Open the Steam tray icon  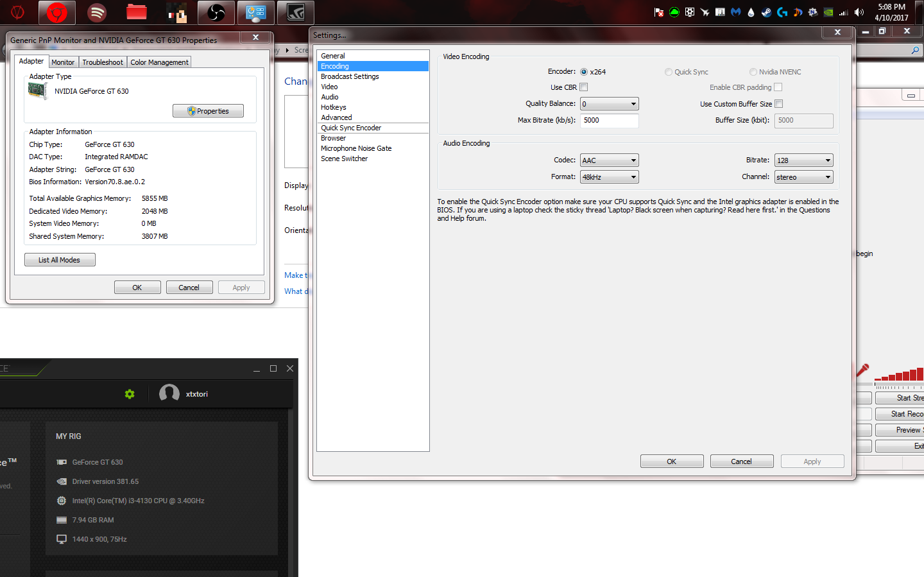point(767,12)
